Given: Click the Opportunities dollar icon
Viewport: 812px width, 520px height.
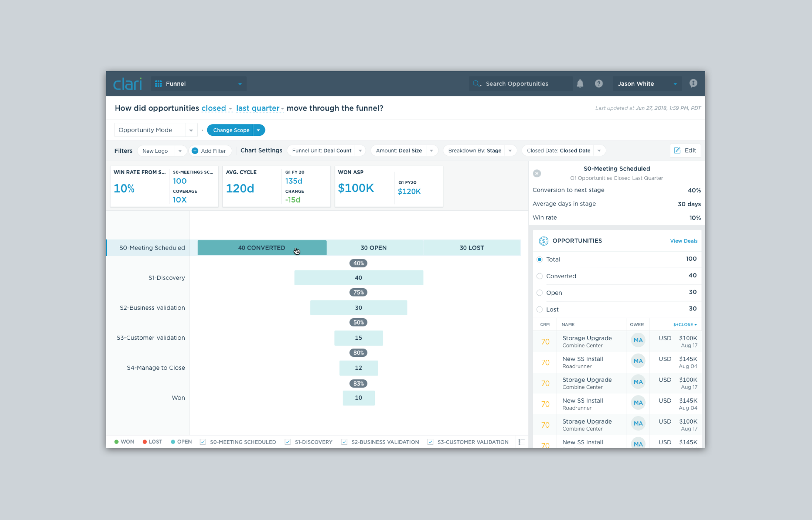Looking at the screenshot, I should pos(543,241).
